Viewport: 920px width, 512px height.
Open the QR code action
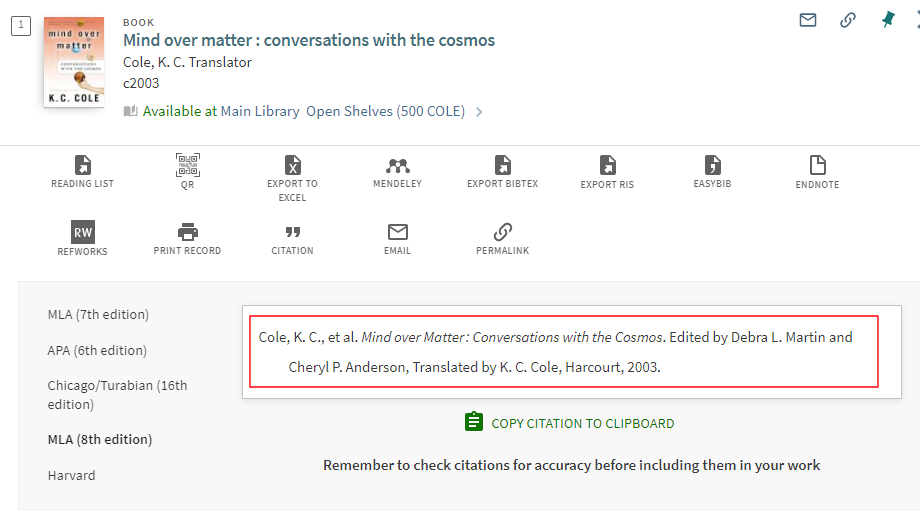(x=188, y=166)
